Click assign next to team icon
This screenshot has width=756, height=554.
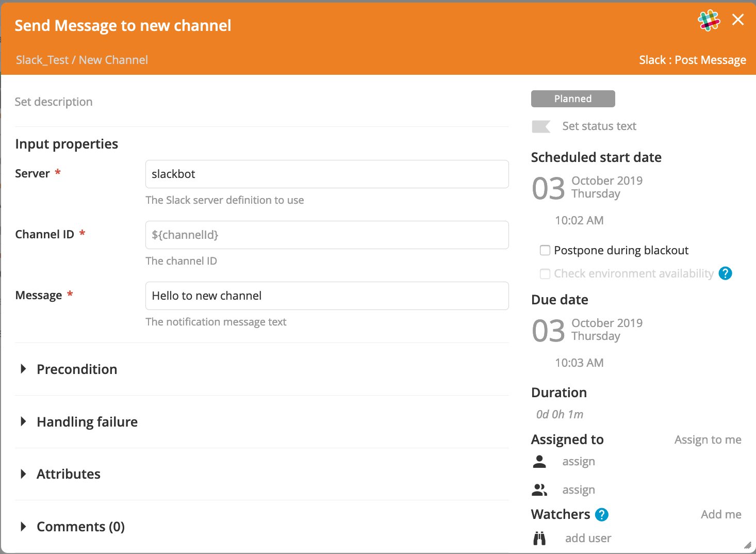click(x=579, y=490)
